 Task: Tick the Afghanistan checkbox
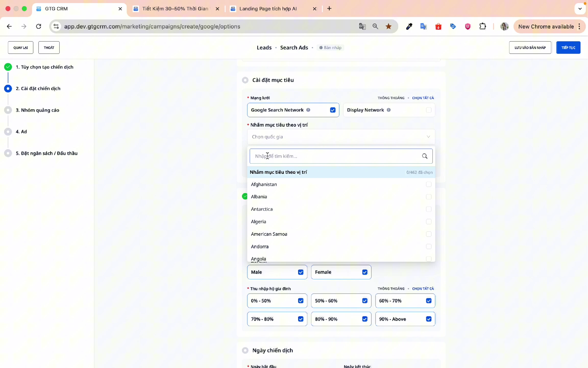point(428,184)
